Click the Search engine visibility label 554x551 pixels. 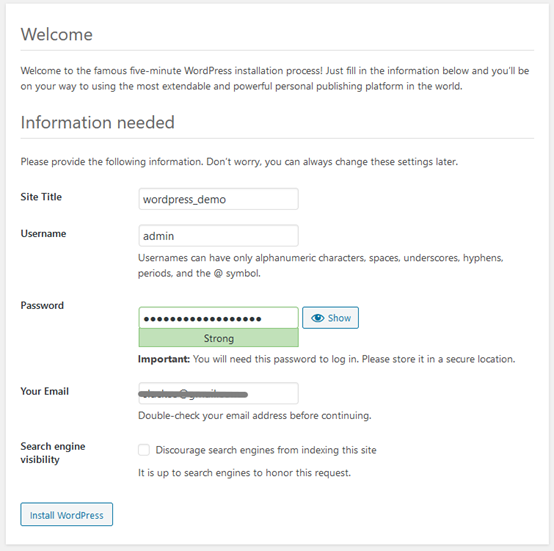point(53,453)
